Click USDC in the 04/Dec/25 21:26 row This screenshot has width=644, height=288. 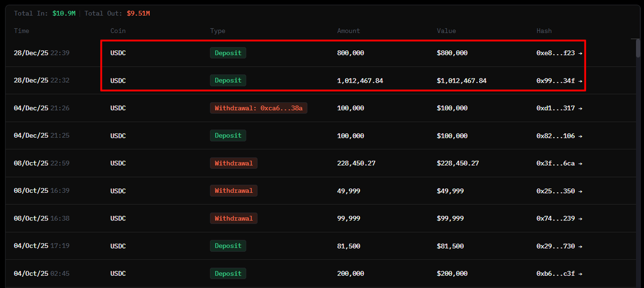tap(118, 108)
